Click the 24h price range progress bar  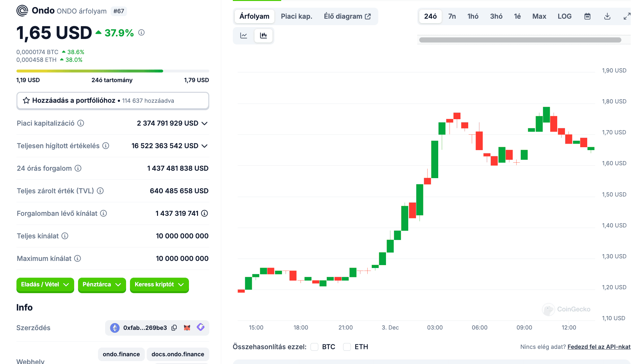click(x=113, y=71)
